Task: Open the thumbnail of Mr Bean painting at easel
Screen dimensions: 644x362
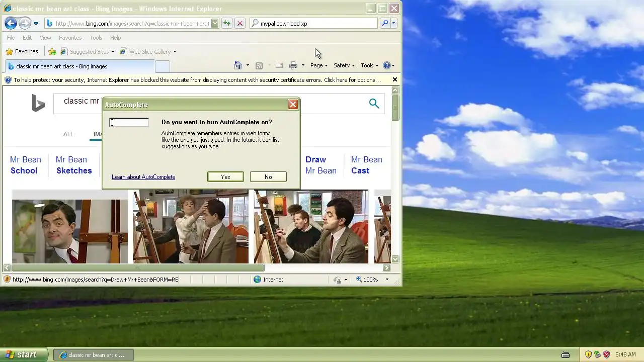Action: pos(311,226)
